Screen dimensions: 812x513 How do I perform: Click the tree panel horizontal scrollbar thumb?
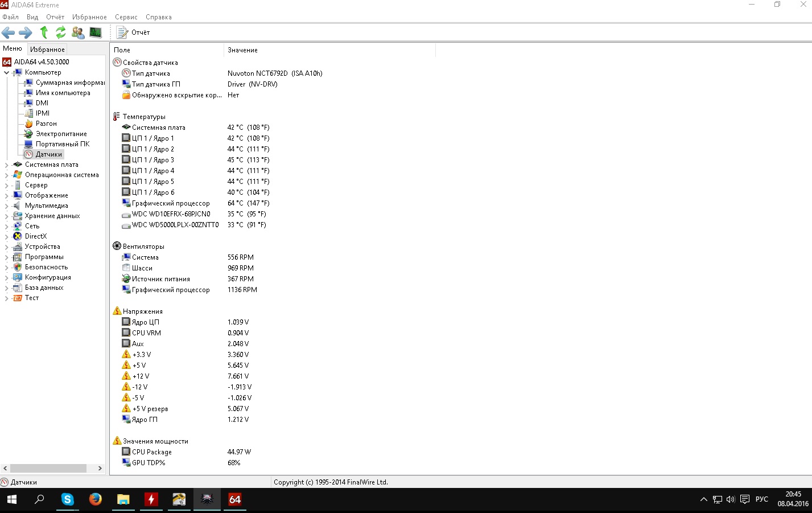pos(48,468)
